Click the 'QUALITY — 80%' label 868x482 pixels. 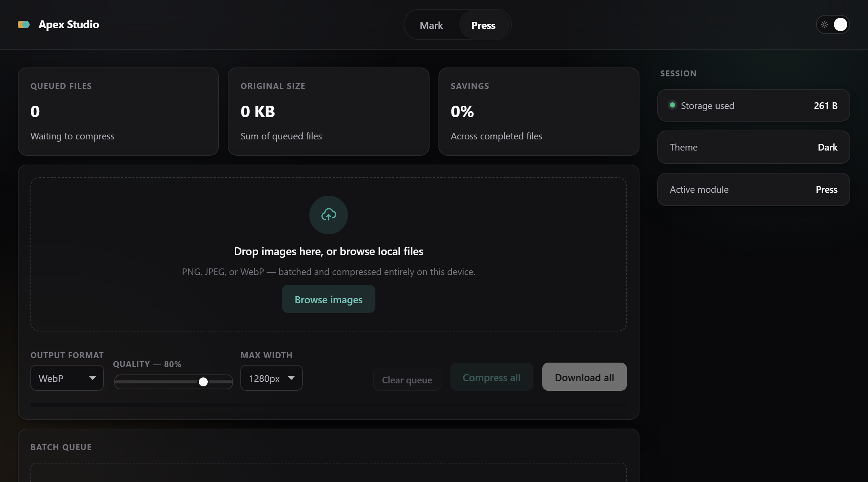click(147, 364)
